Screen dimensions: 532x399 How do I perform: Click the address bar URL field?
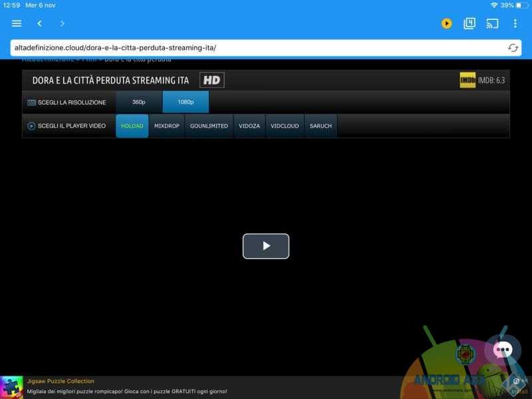pyautogui.click(x=265, y=48)
